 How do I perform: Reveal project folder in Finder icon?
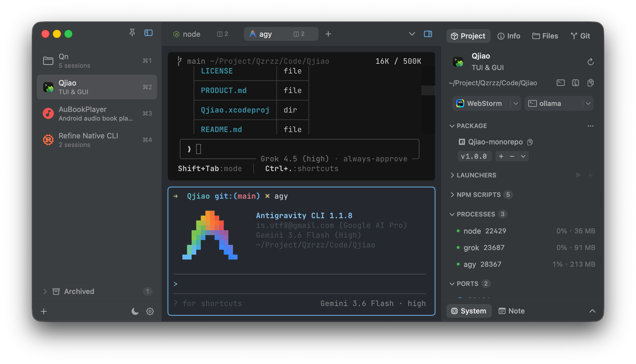pyautogui.click(x=576, y=83)
